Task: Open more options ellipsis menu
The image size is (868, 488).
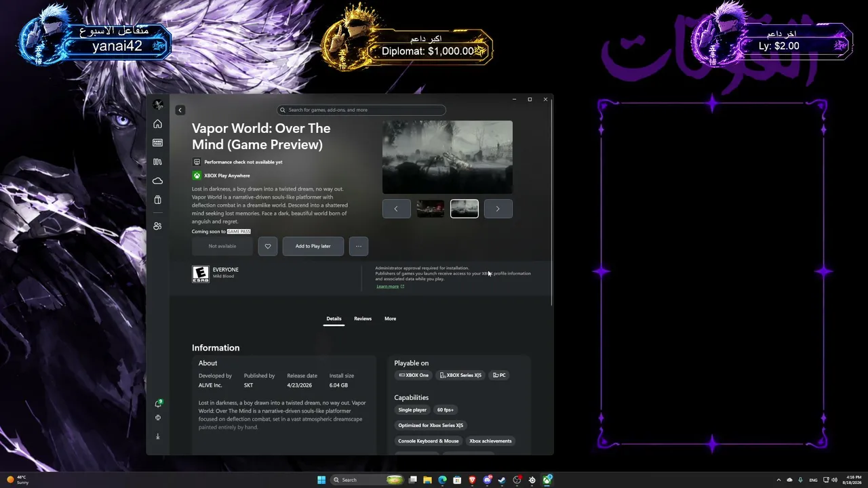Action: point(359,246)
